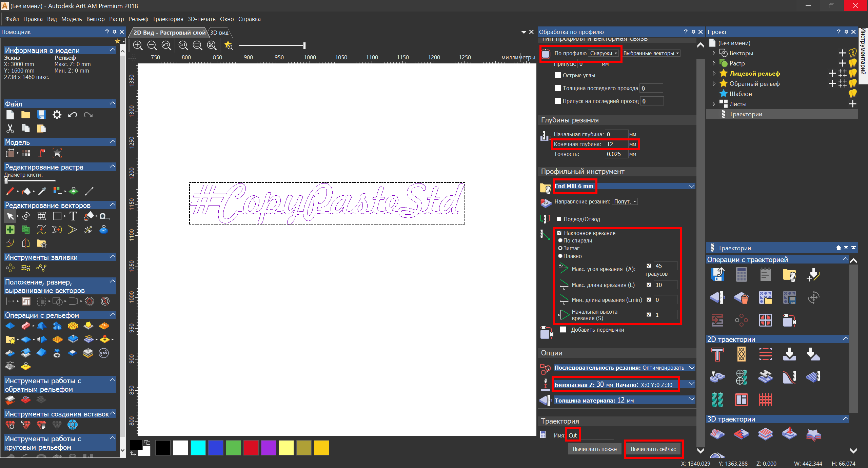The height and width of the screenshot is (468, 868).
Task: Click the zoom out magnifier icon
Action: 152,45
